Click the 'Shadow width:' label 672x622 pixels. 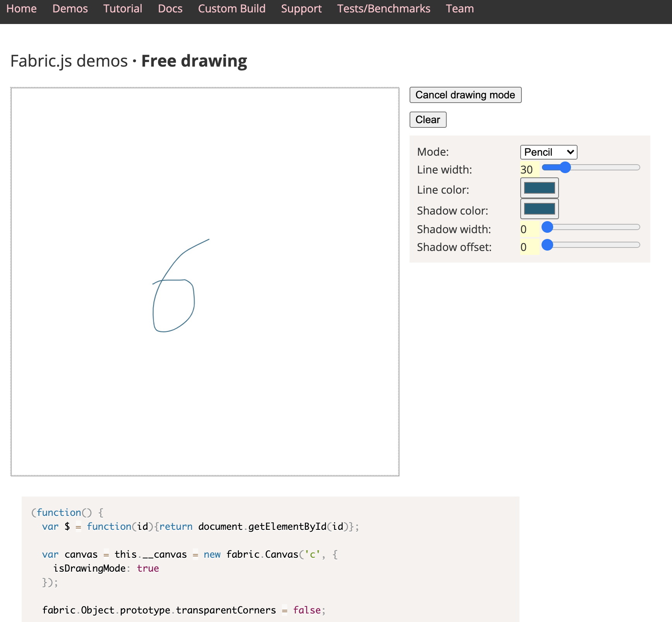coord(454,229)
